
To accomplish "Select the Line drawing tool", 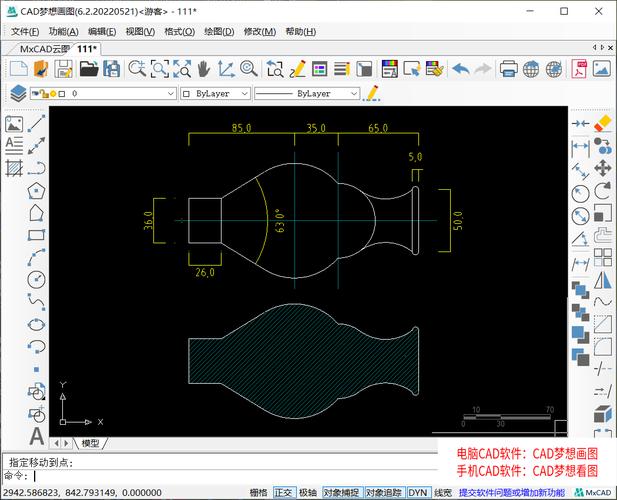I will (37, 123).
